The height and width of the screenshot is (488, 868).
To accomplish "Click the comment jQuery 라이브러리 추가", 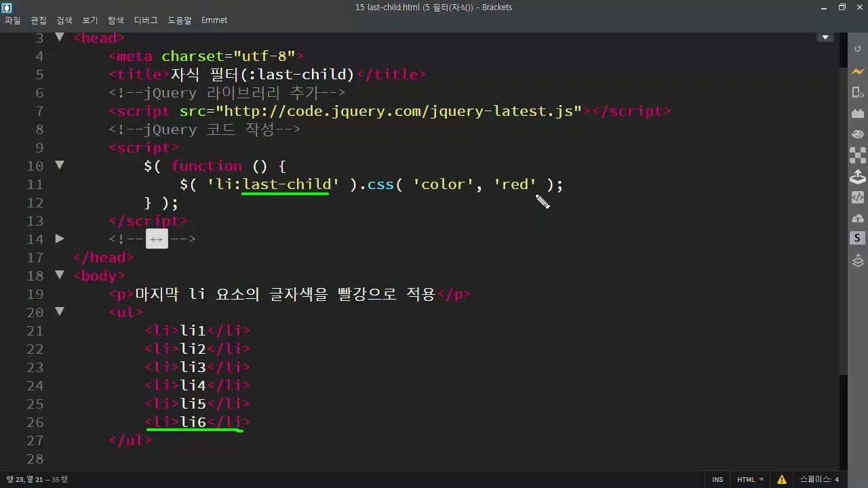I will (x=226, y=93).
